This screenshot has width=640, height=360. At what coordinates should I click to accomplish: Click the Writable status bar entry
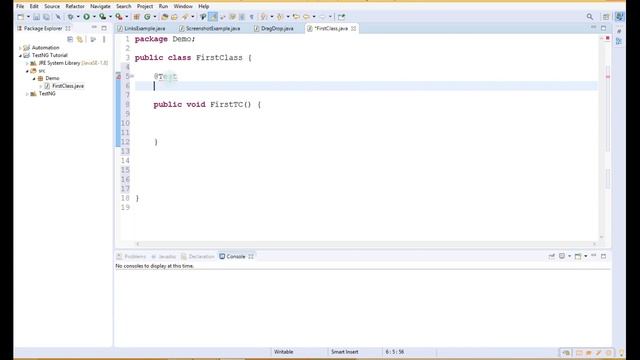point(283,352)
